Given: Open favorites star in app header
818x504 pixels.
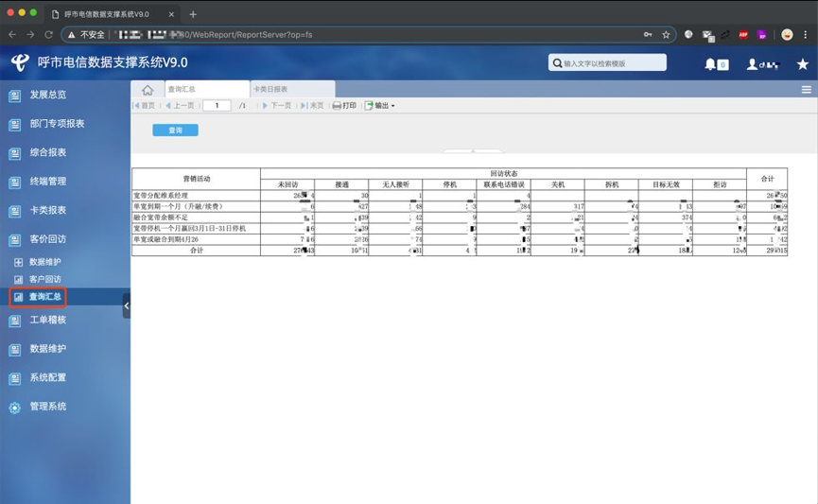Looking at the screenshot, I should coord(802,64).
